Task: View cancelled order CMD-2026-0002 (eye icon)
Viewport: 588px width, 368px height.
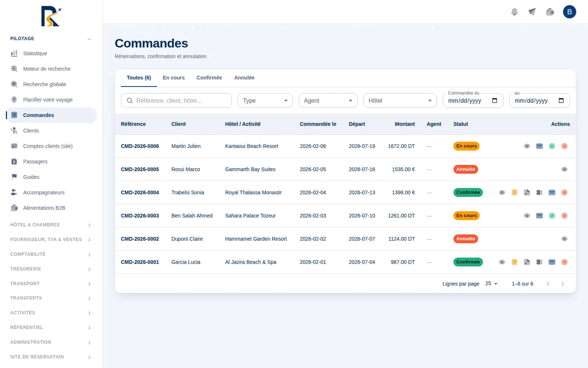Action: tap(564, 239)
